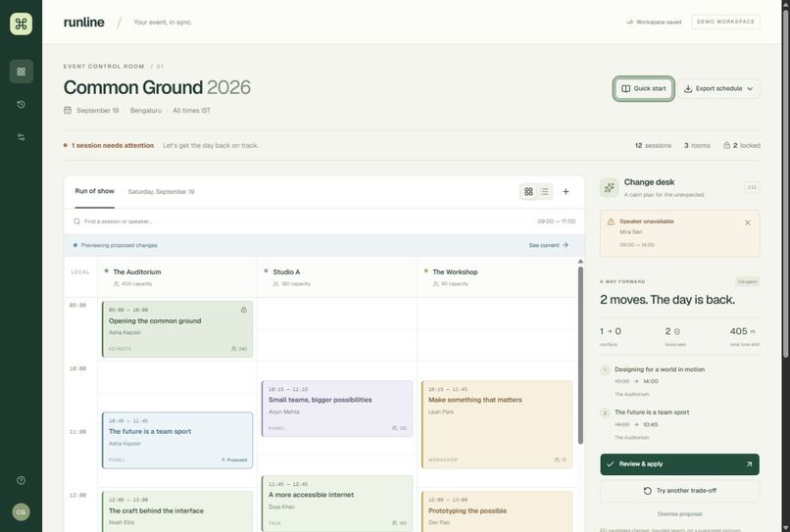The width and height of the screenshot is (790, 532).
Task: Click the lock icon on Opening the common ground
Action: [244, 310]
